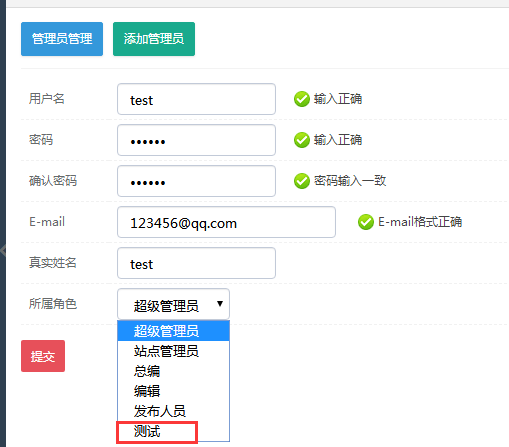
Task: Click the green checkmark next to password validation
Action: pyautogui.click(x=302, y=140)
